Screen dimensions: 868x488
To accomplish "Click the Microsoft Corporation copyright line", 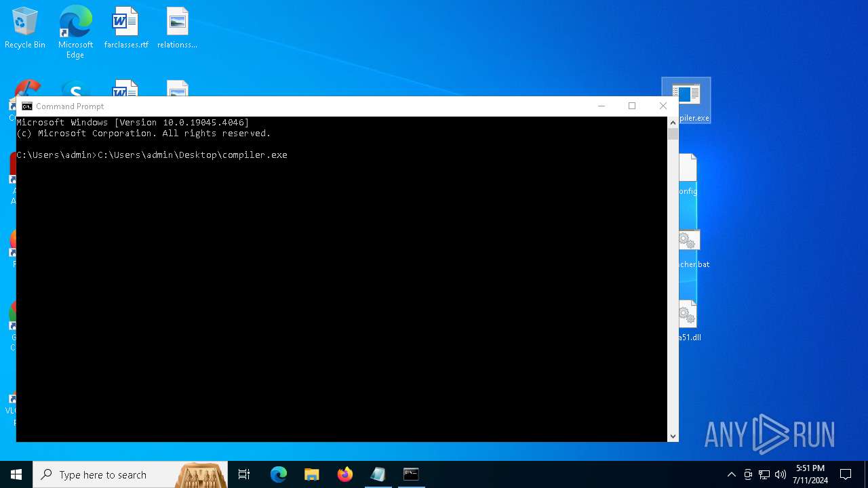I will click(x=144, y=134).
